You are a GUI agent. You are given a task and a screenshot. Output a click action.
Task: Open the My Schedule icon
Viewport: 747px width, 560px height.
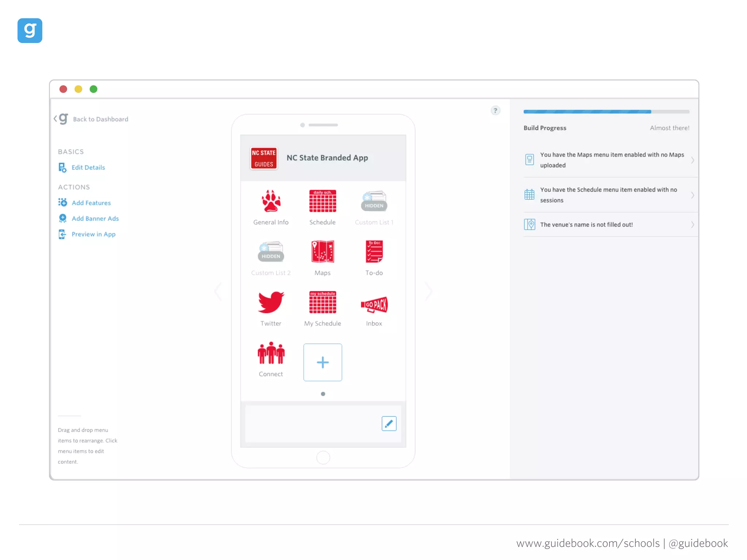click(x=322, y=302)
